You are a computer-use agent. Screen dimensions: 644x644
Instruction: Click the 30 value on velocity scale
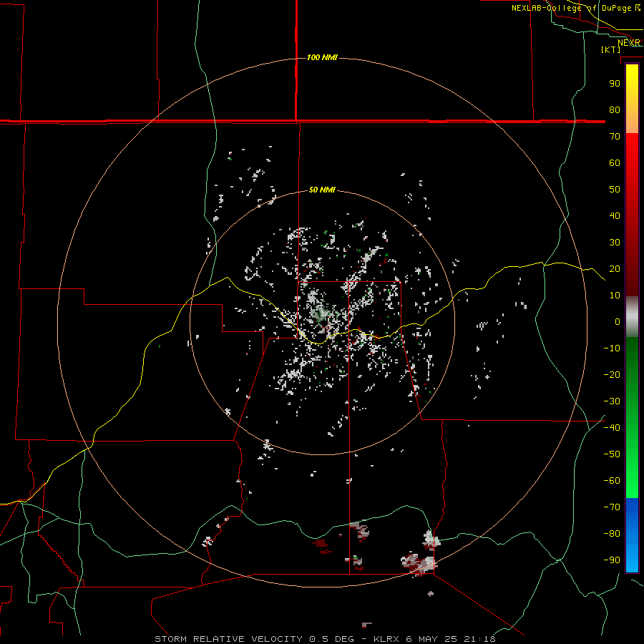[x=615, y=243]
